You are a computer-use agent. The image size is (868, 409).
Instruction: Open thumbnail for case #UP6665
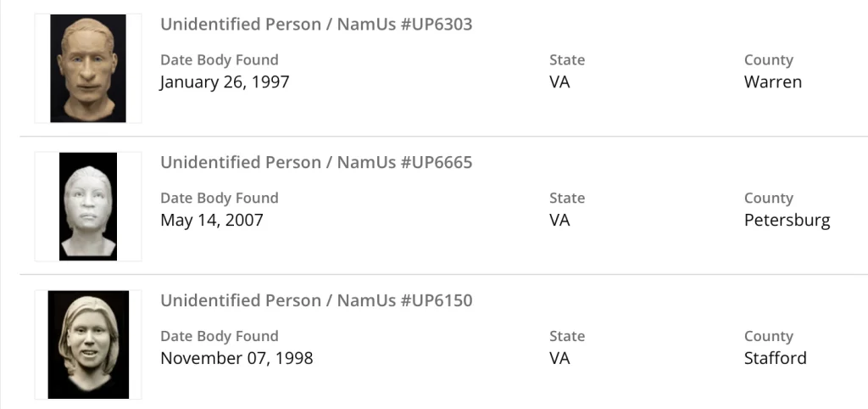point(88,206)
